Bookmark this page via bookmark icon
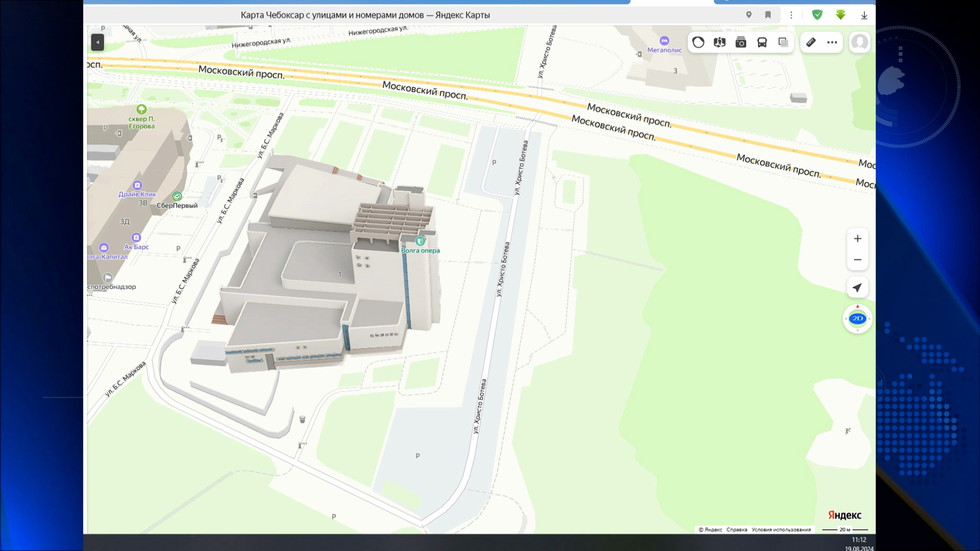Screen dimensions: 980x551 pyautogui.click(x=768, y=15)
